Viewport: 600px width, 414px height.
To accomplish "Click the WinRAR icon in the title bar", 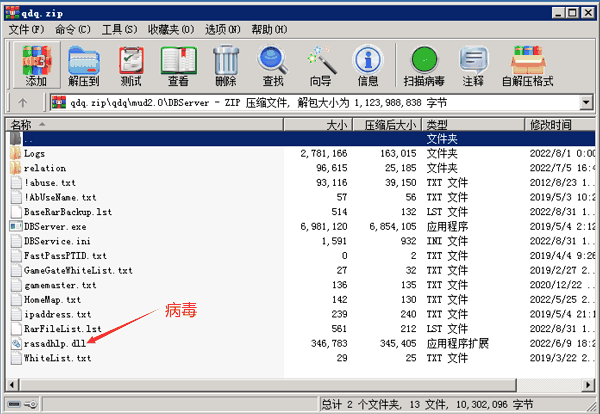I will [x=13, y=13].
